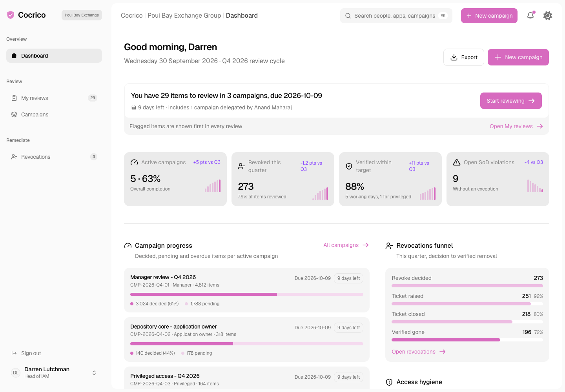Click the 29 badge on My reviews

click(93, 98)
